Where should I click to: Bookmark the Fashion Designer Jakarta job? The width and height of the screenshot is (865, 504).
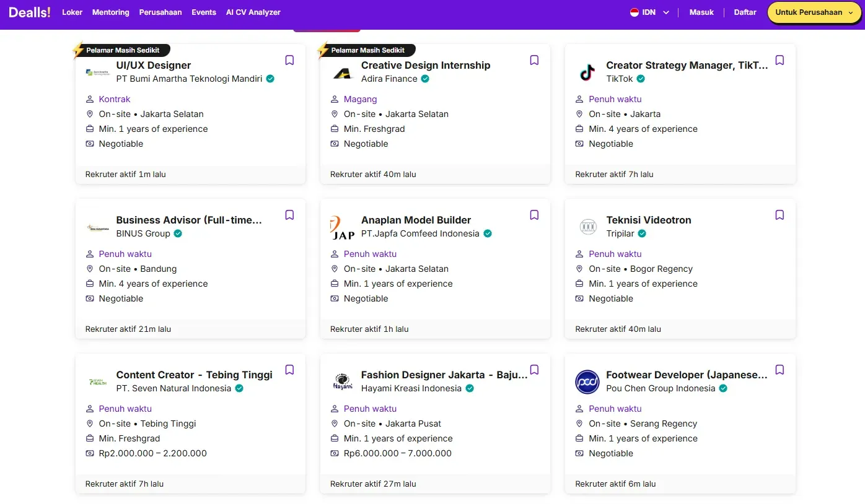point(535,370)
